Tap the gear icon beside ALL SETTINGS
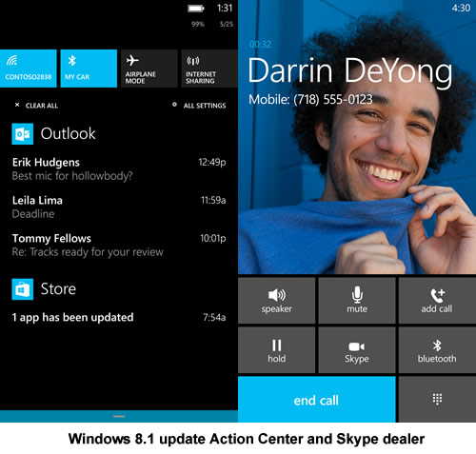Image resolution: width=476 pixels, height=454 pixels. (174, 105)
